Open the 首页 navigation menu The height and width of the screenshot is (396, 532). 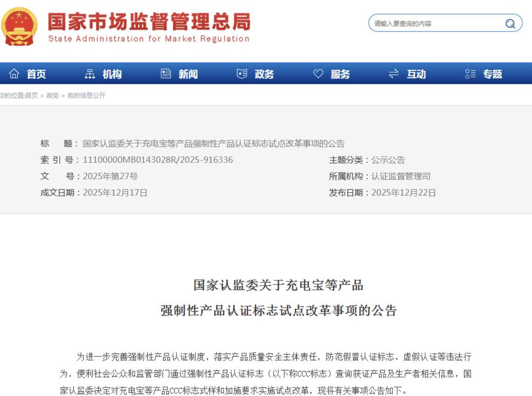click(36, 74)
